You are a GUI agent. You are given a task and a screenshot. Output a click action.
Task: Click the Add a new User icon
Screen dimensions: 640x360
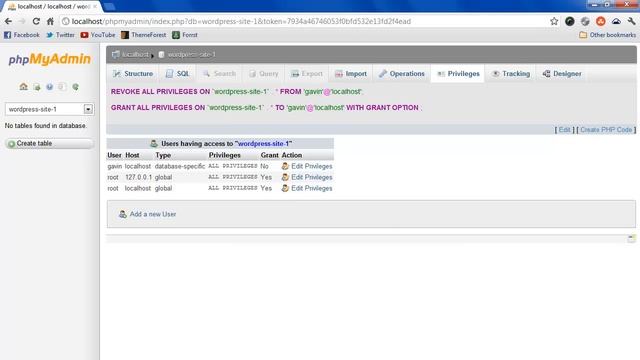coord(122,214)
